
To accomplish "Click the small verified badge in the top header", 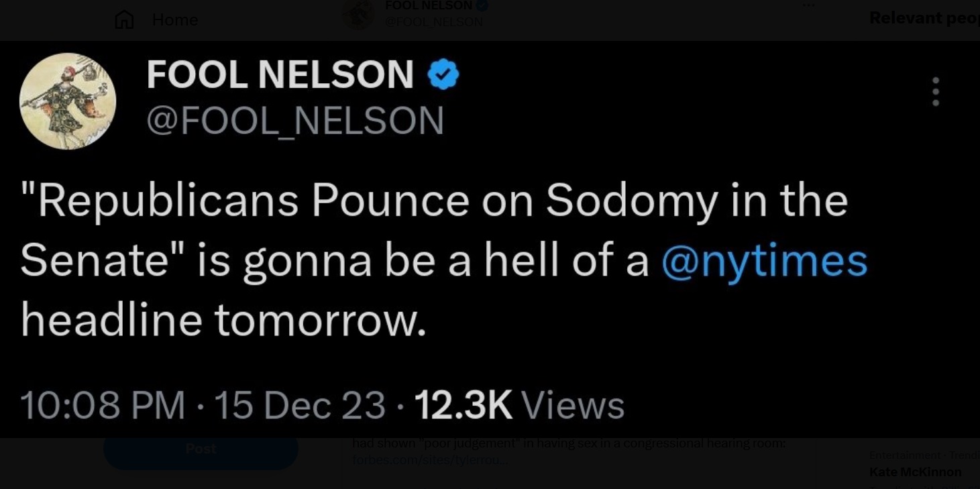I will pyautogui.click(x=482, y=6).
